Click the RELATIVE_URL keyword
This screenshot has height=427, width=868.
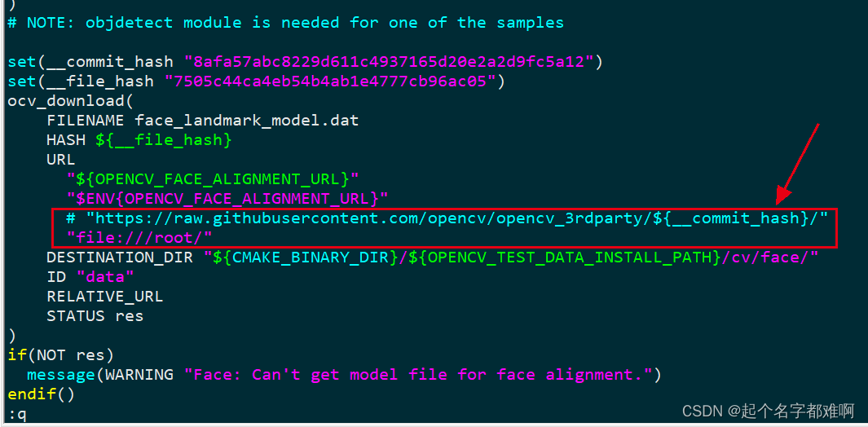tap(104, 297)
